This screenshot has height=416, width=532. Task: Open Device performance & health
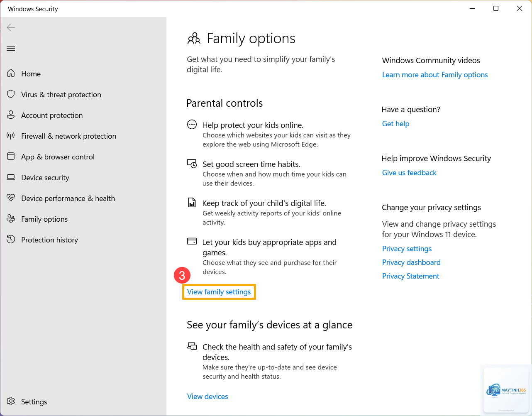coord(83,198)
